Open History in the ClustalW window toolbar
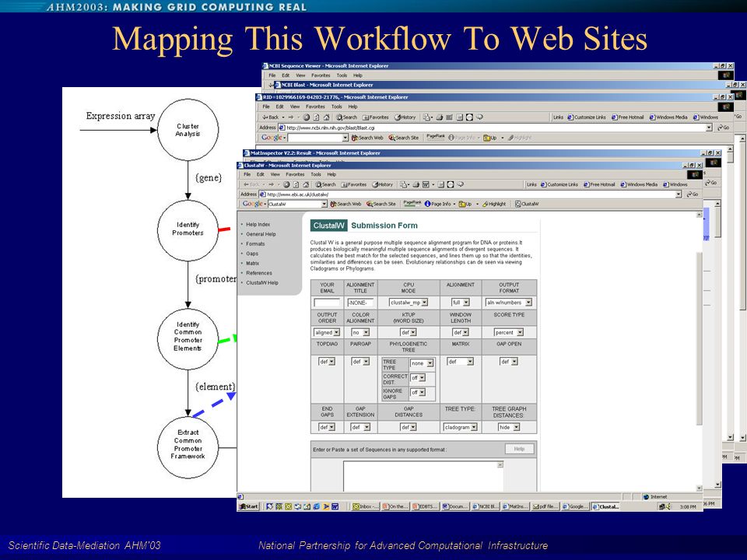 [x=383, y=184]
